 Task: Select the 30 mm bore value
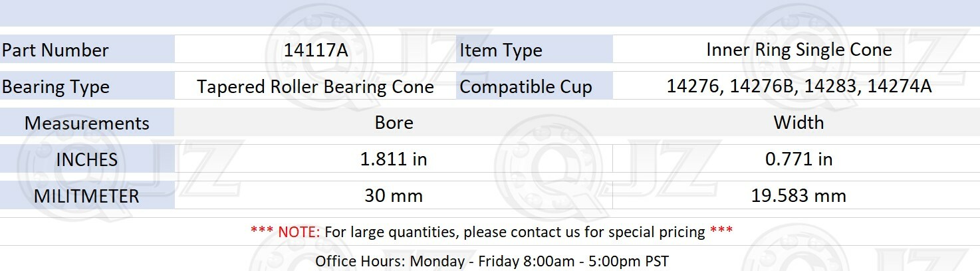pos(394,196)
